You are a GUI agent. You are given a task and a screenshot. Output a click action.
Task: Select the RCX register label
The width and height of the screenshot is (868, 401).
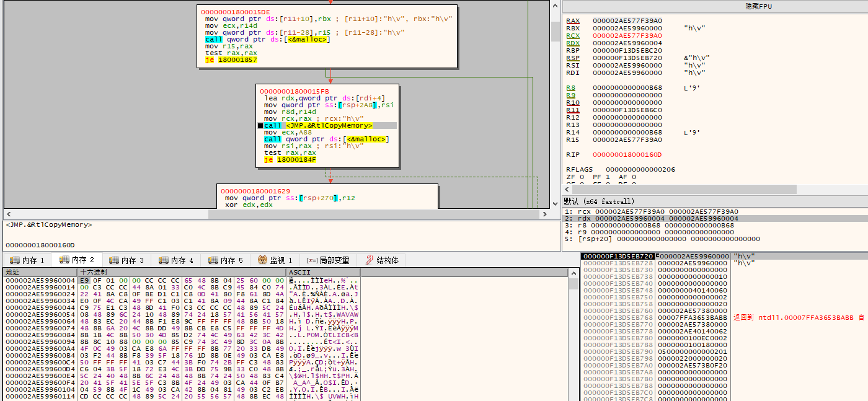(x=573, y=36)
